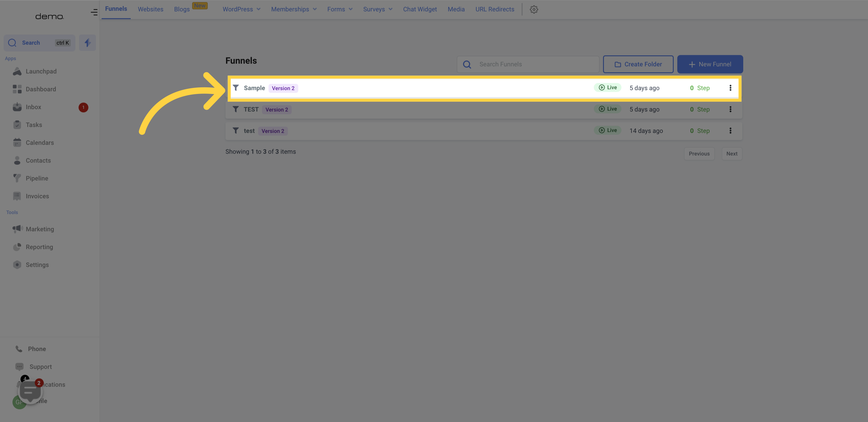Open the TEST funnel name
This screenshot has height=422, width=868.
click(251, 109)
